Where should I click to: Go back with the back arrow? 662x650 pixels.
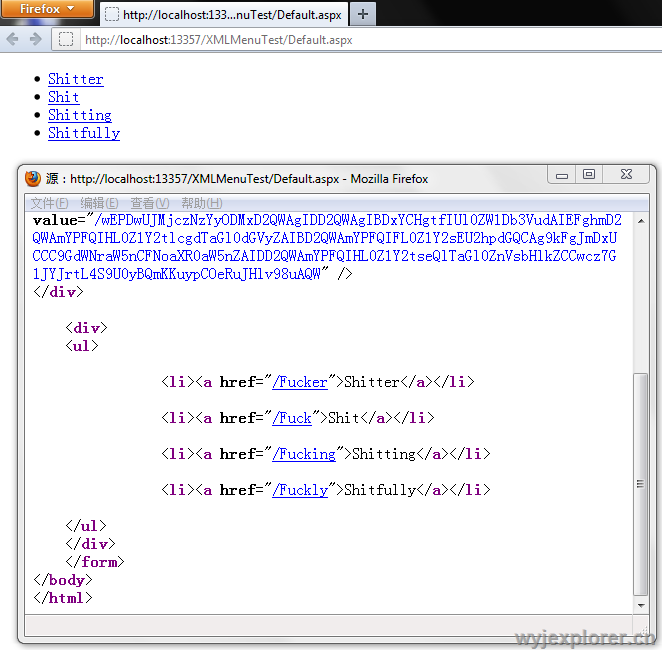(x=13, y=39)
